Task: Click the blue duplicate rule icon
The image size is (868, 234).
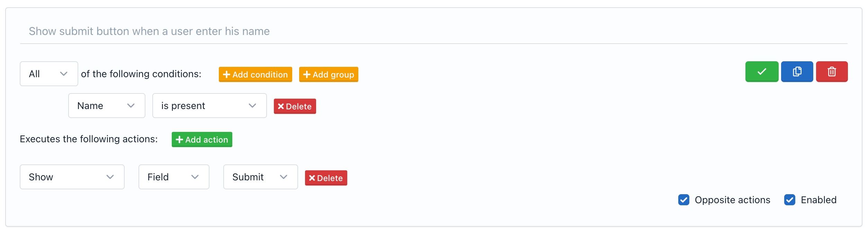Action: pyautogui.click(x=797, y=72)
